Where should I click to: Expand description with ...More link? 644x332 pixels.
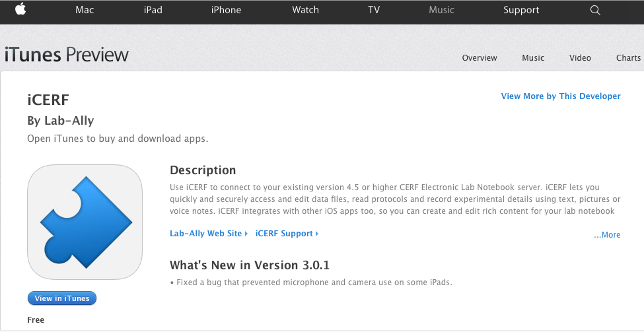point(607,235)
